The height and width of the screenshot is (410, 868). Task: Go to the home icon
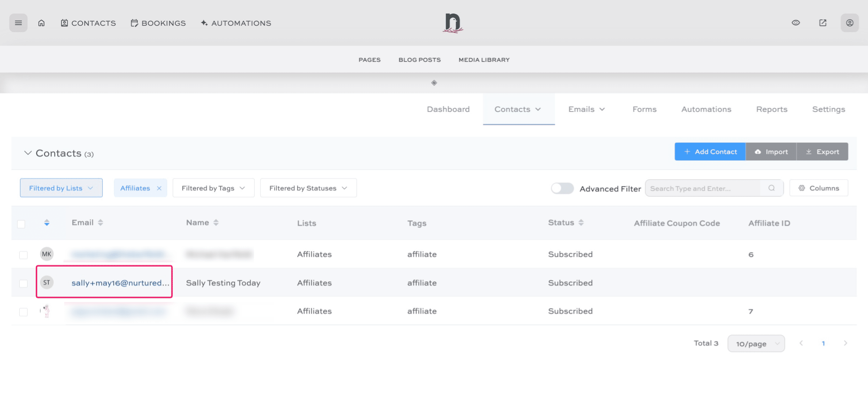(41, 23)
